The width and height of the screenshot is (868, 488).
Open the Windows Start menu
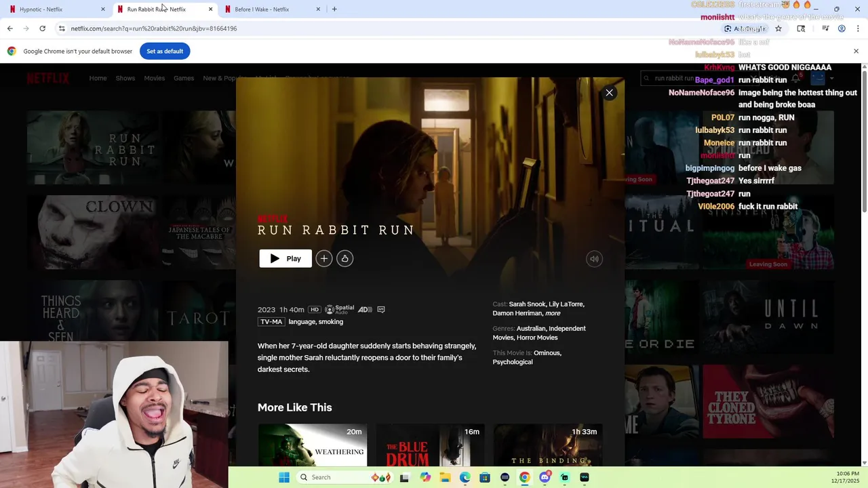[x=284, y=477]
